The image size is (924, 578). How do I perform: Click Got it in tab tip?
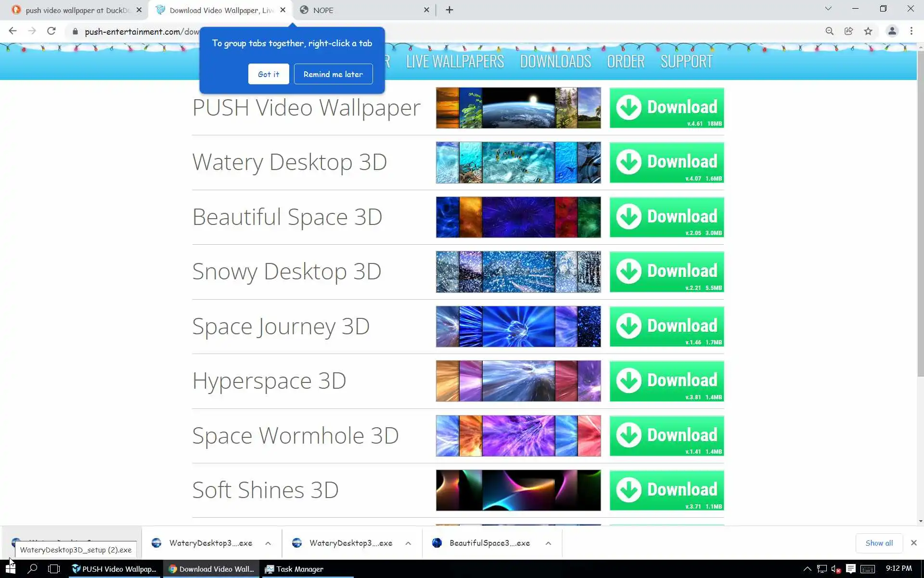point(268,74)
